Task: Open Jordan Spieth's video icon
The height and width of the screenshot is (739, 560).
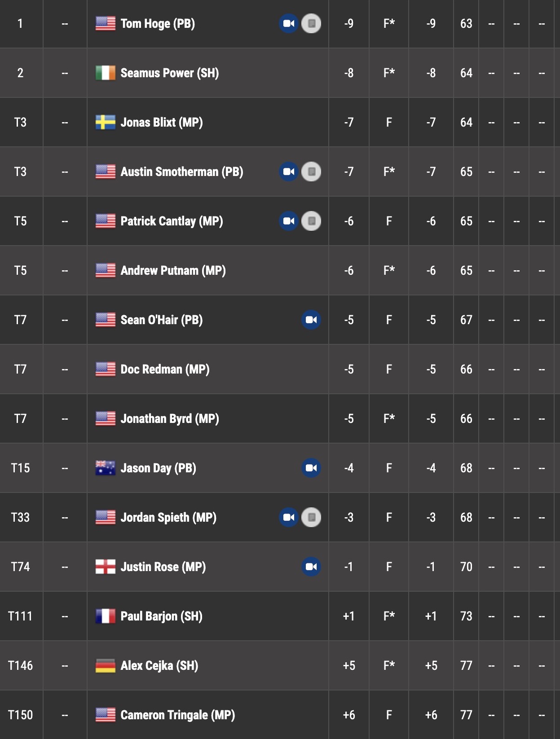Action: coord(289,517)
